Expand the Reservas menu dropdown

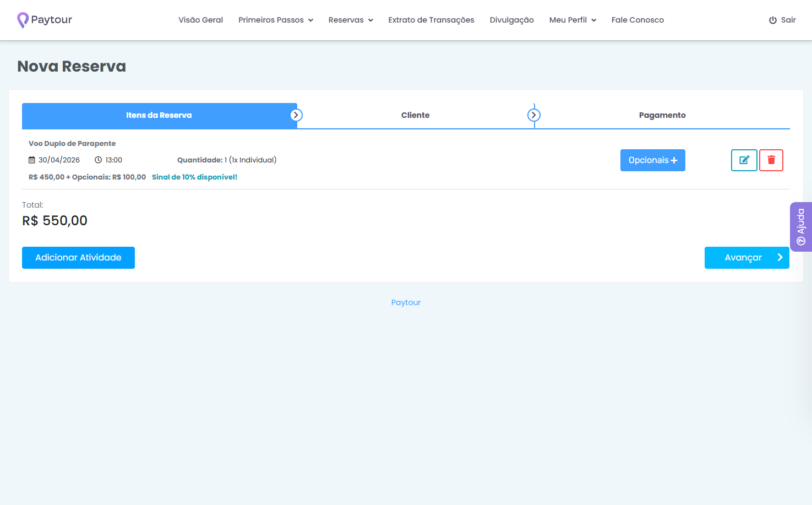(351, 20)
